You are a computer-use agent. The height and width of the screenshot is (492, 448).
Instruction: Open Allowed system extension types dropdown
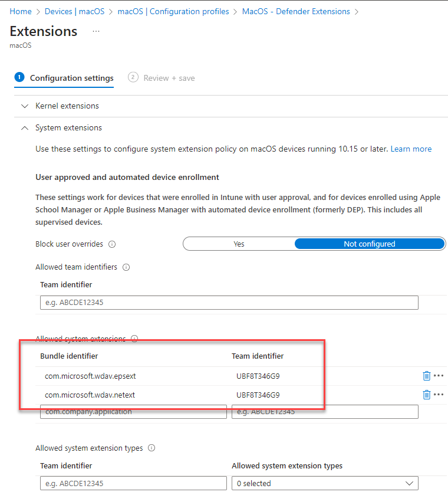point(325,483)
